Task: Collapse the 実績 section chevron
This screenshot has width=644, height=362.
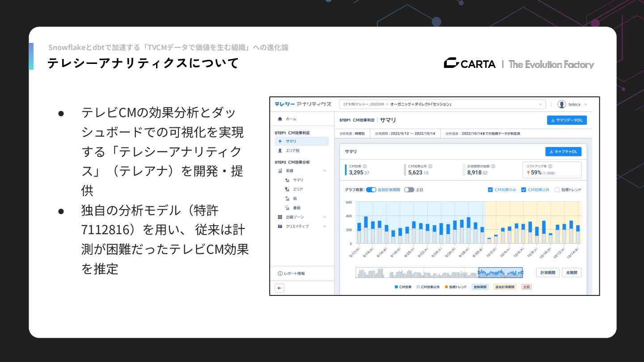Action: pos(325,171)
